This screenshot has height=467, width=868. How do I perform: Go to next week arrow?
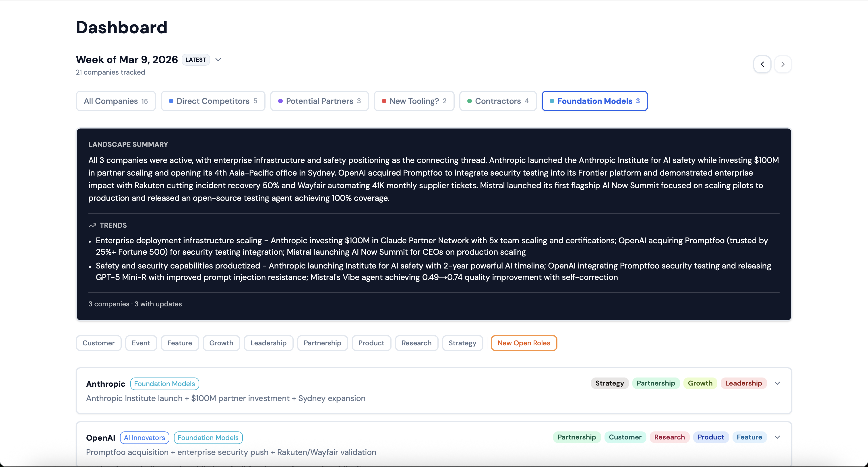[x=783, y=64]
